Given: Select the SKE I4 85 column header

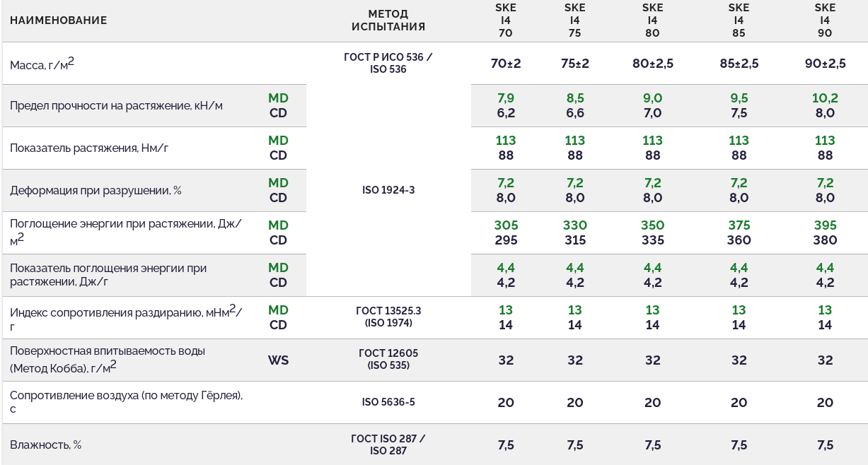Looking at the screenshot, I should point(739,20).
